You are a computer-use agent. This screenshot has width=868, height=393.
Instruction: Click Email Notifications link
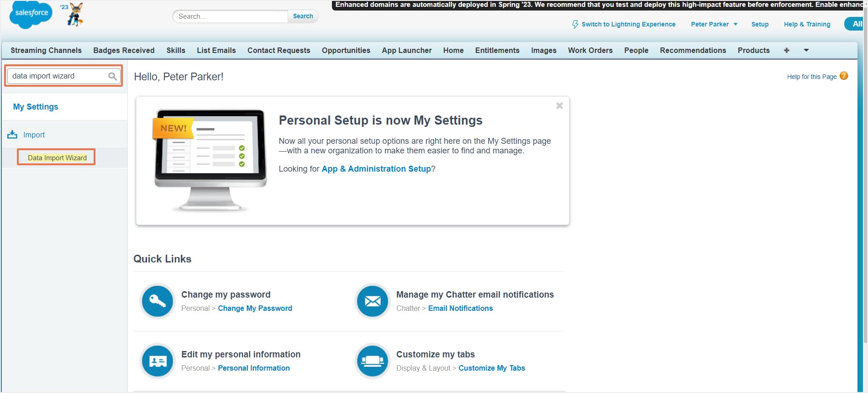[x=460, y=308]
